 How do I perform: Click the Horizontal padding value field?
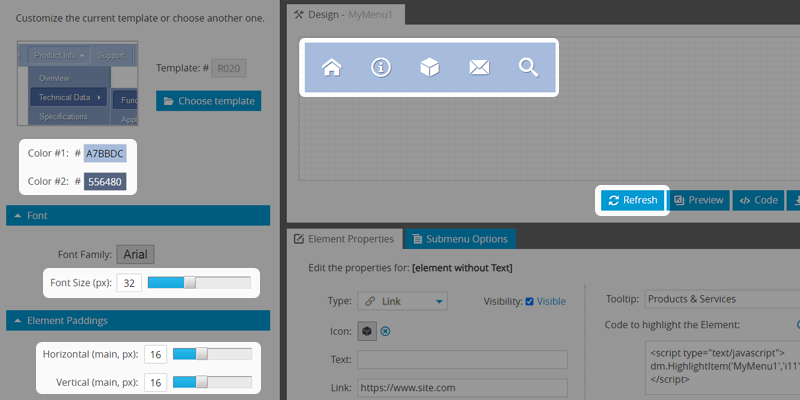point(156,354)
